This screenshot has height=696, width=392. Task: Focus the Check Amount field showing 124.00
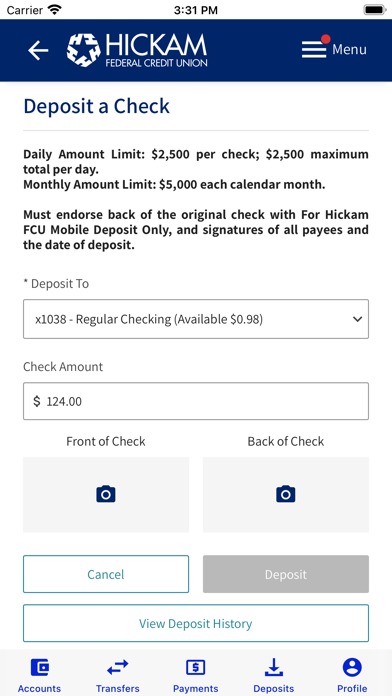pyautogui.click(x=196, y=401)
